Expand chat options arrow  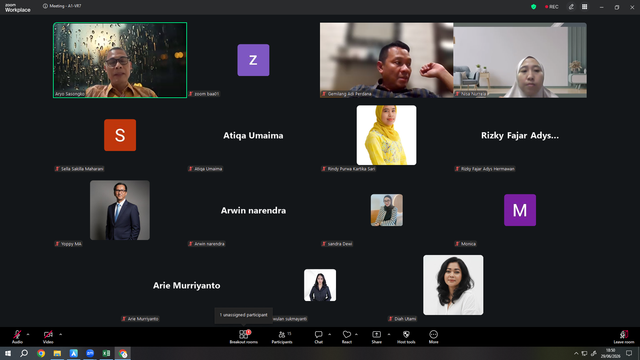click(329, 334)
